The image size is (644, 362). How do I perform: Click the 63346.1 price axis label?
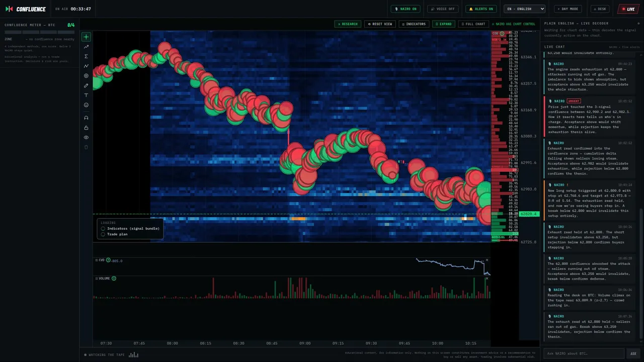528,57
